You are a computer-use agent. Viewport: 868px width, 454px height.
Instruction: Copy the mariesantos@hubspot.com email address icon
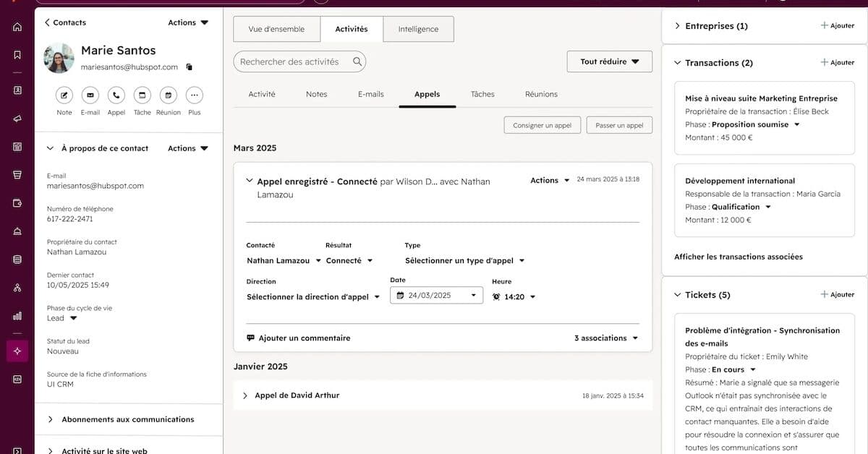click(190, 67)
